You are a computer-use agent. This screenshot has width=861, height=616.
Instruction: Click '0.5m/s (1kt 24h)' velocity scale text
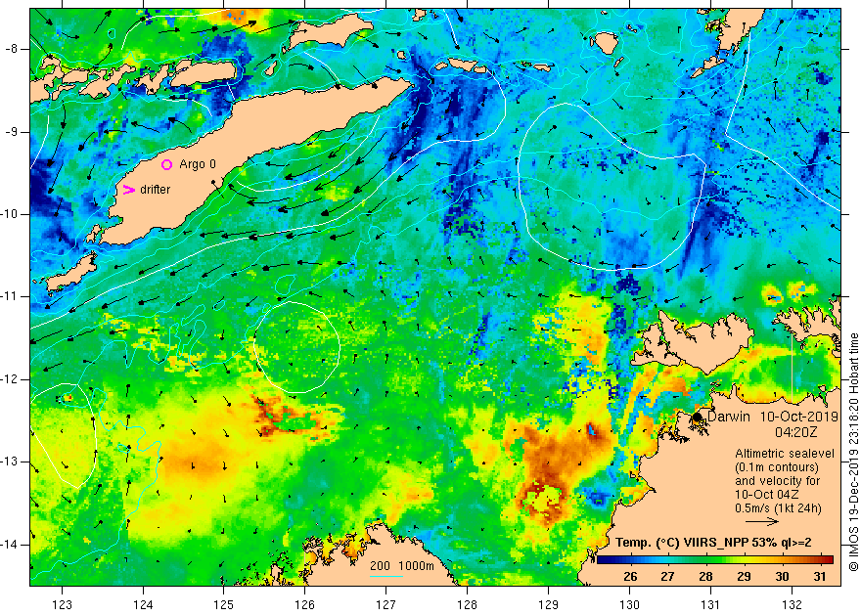coord(778,508)
